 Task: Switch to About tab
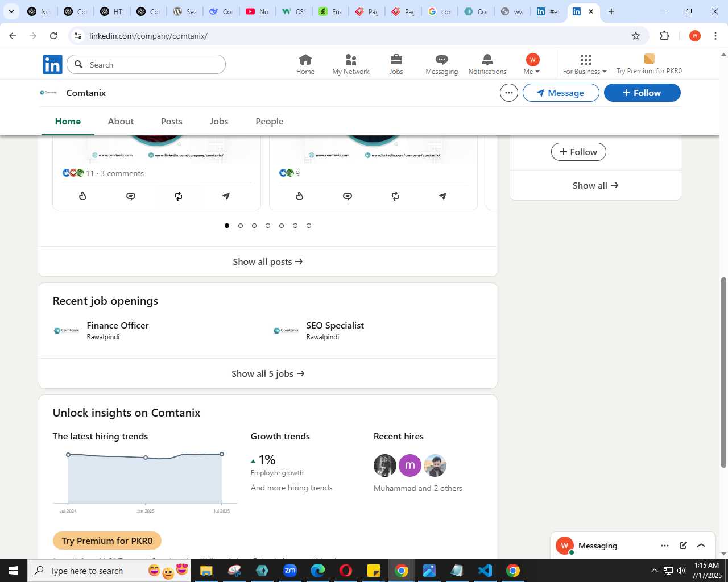[x=121, y=121]
